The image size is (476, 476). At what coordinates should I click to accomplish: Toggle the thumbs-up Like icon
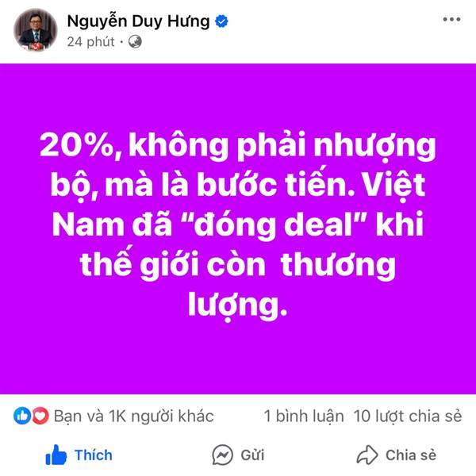point(56,455)
